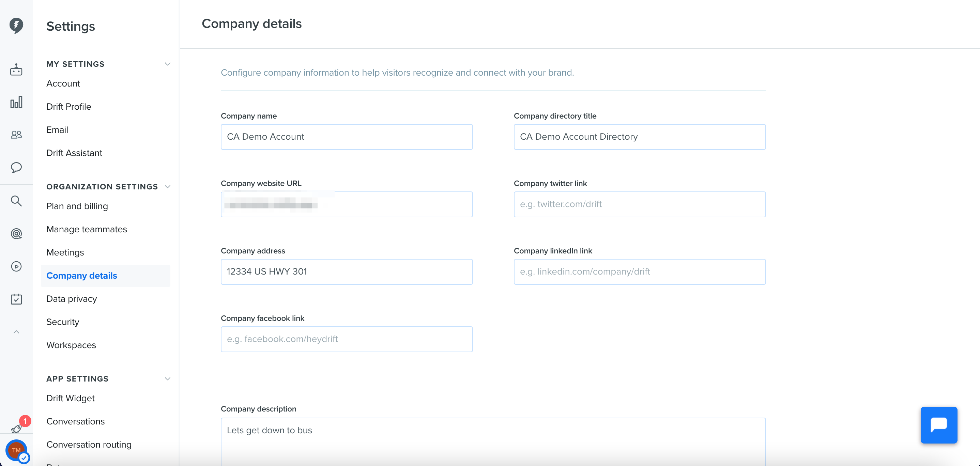Click the Company address field

click(347, 271)
